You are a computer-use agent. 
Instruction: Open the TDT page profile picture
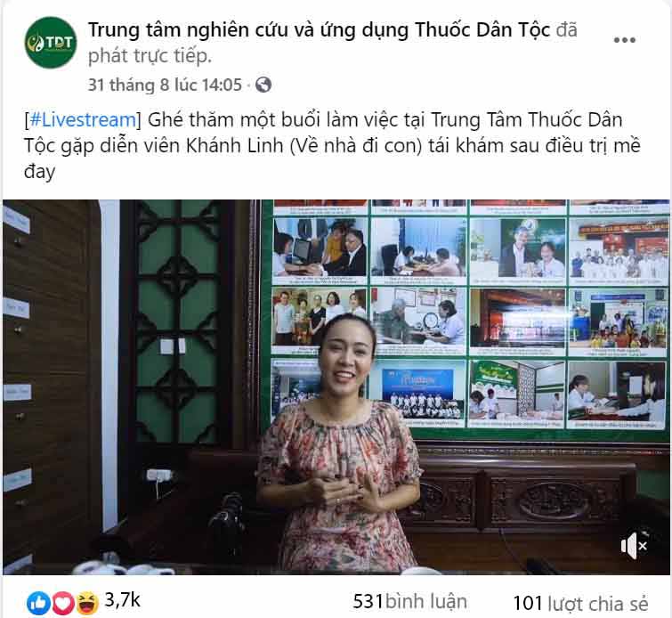(51, 43)
